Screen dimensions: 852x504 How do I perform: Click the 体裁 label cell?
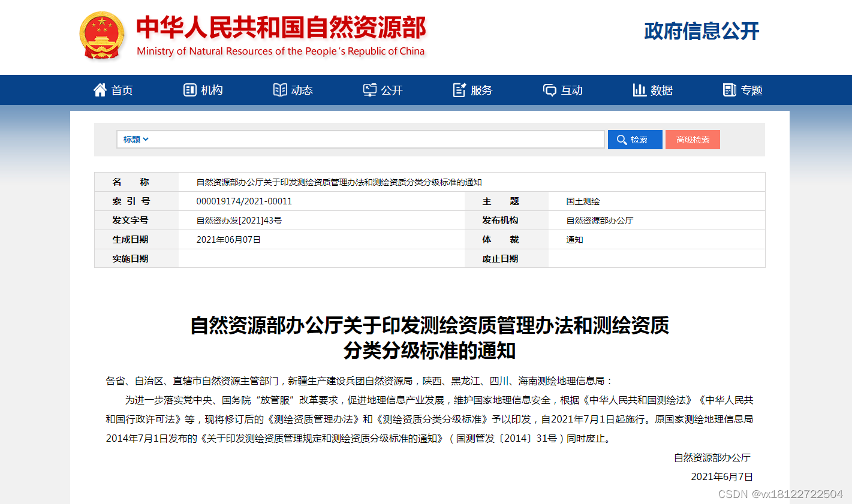[x=507, y=240]
